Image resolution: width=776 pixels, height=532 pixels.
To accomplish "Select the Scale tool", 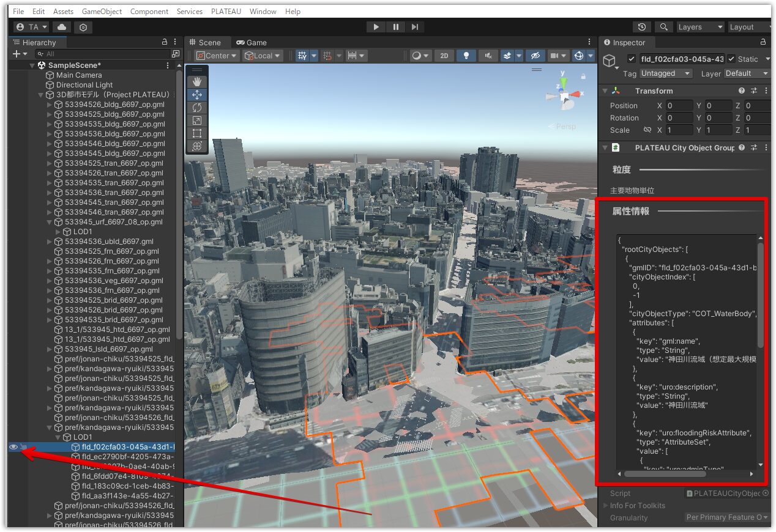I will [196, 120].
